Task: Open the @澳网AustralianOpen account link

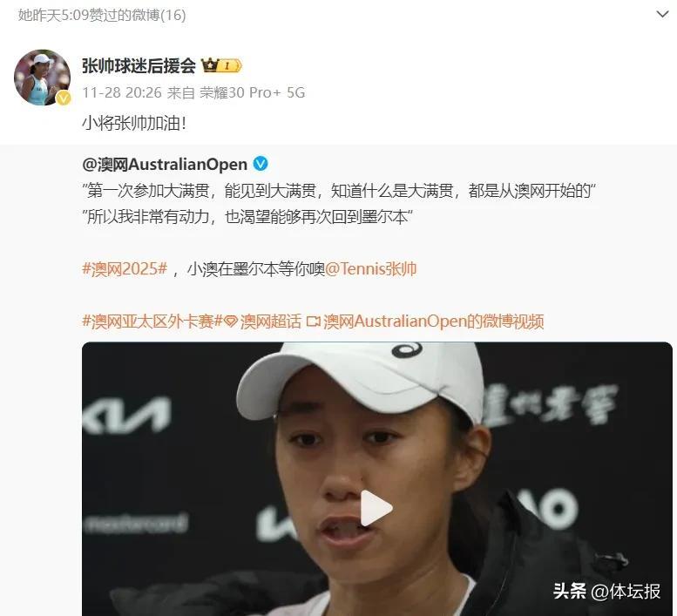Action: (x=165, y=164)
